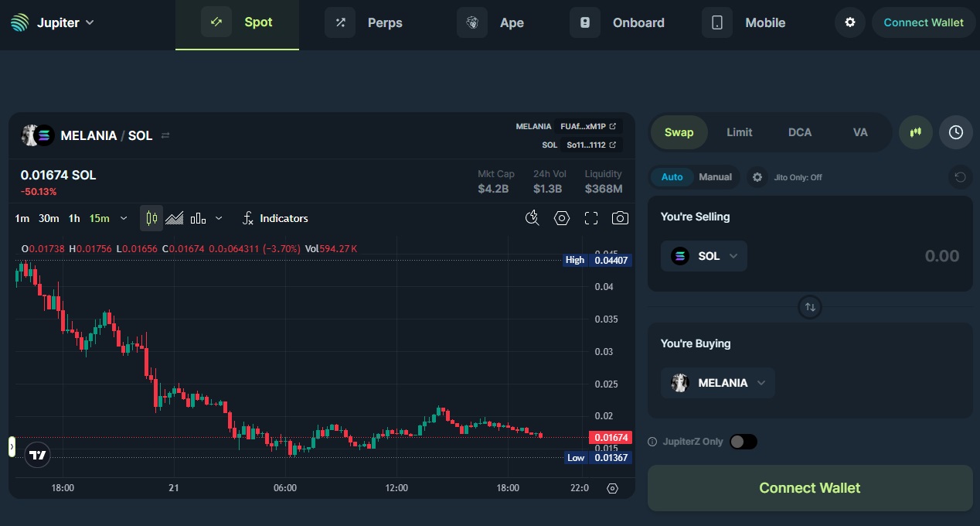Swap the MELANIA/SOL pair order icon

(165, 135)
